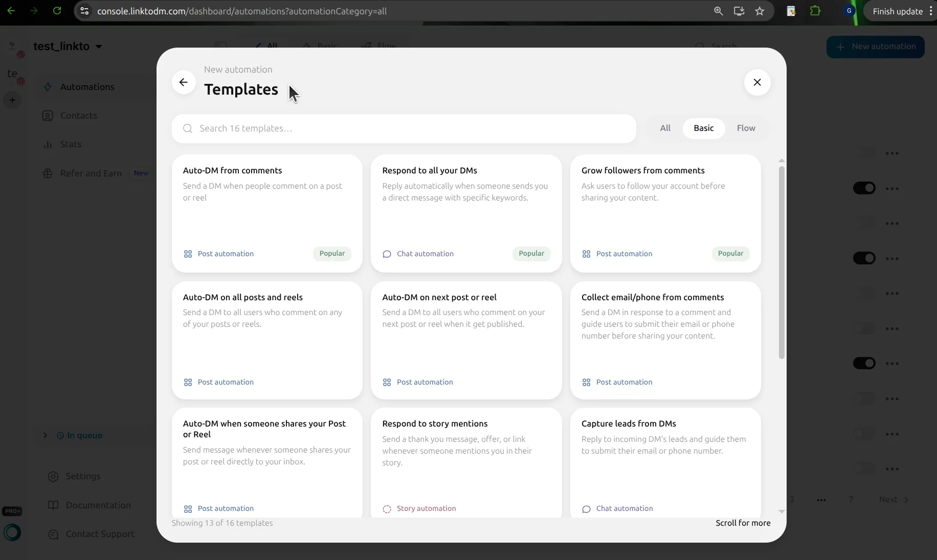Expand the In queue section
This screenshot has height=560, width=937.
pyautogui.click(x=45, y=435)
